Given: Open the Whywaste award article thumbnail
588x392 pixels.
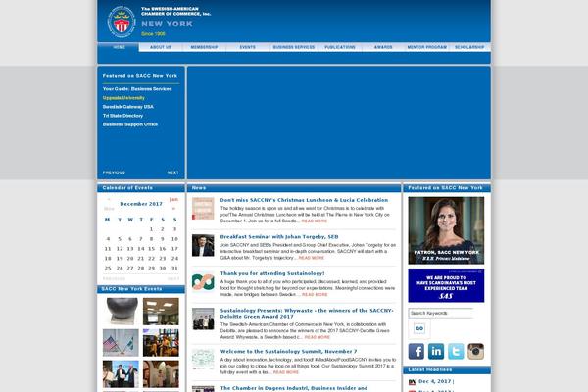Looking at the screenshot, I should click(203, 318).
